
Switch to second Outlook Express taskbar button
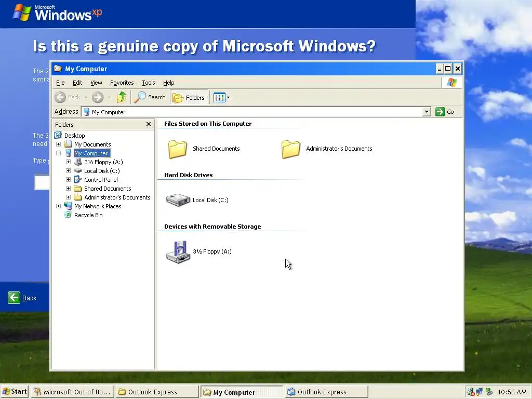click(326, 392)
